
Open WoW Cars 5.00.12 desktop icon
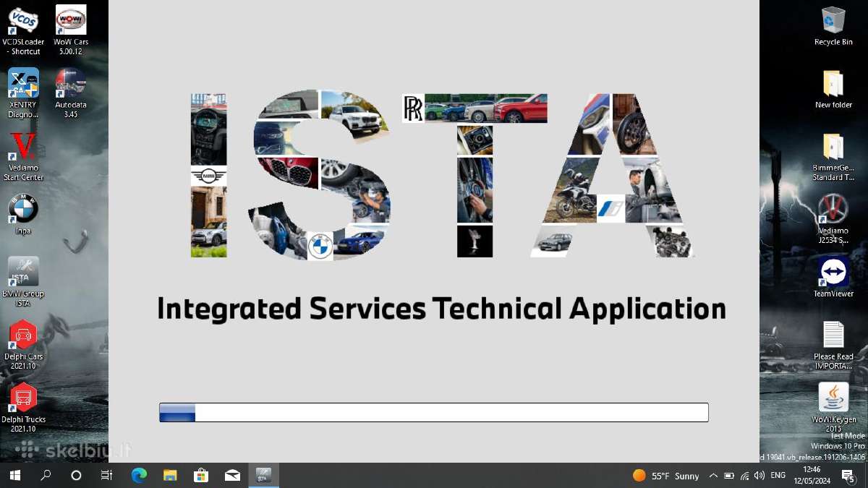[x=71, y=30]
